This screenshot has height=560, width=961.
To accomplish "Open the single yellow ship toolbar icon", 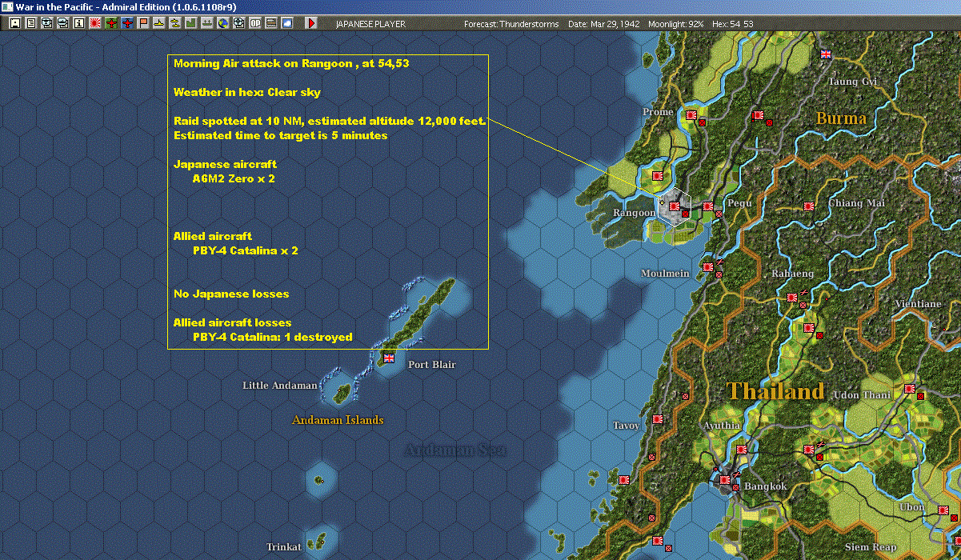I will 159,23.
